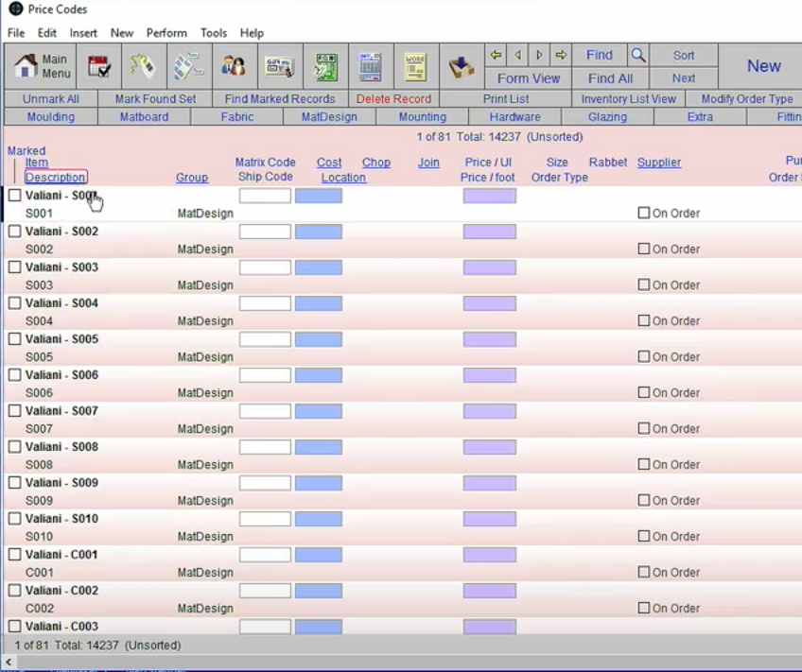Image resolution: width=802 pixels, height=672 pixels.
Task: Open the two-people customers icon
Action: [234, 66]
